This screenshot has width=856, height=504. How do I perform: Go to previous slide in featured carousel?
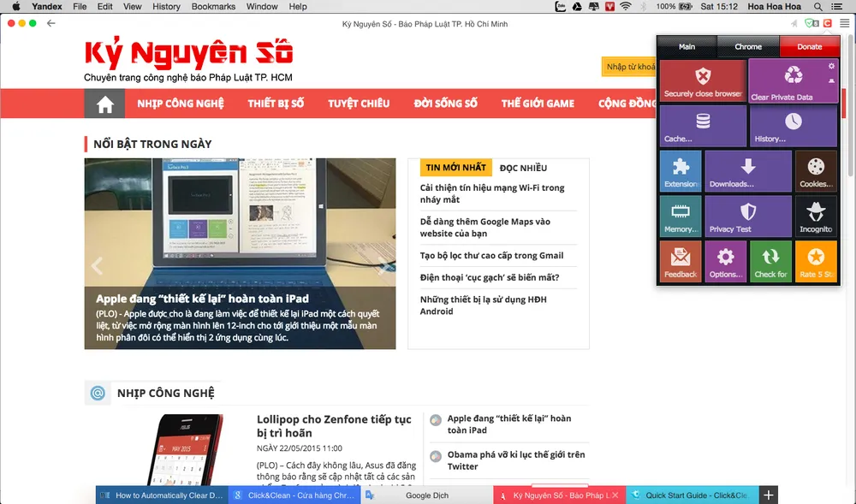97,265
